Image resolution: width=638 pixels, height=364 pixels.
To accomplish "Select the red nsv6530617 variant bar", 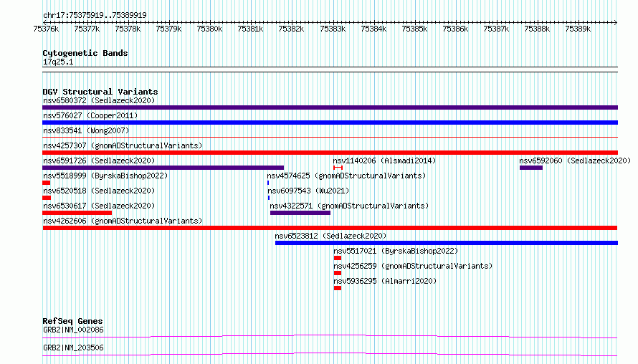I will [77, 213].
